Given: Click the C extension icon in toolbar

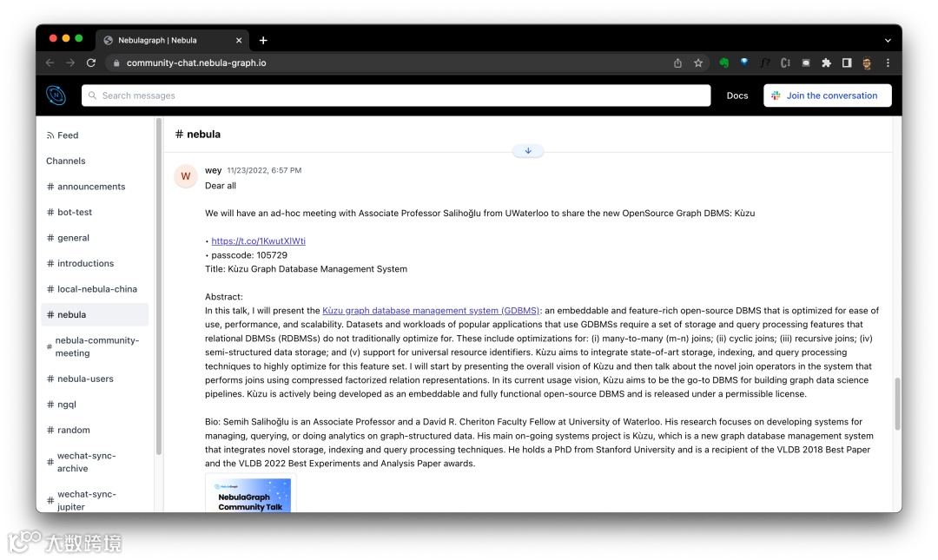Looking at the screenshot, I should [785, 63].
